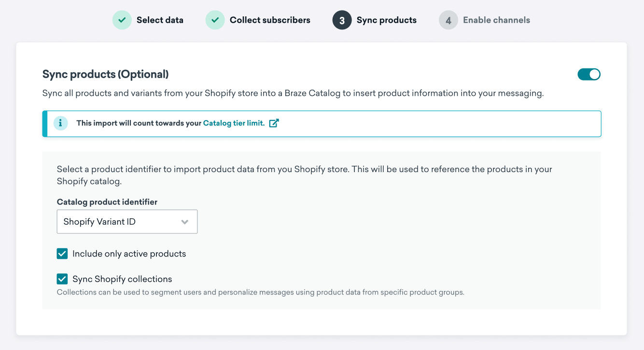Click the Sync Shopify collections label
Screen dimensions: 644x350
122,279
